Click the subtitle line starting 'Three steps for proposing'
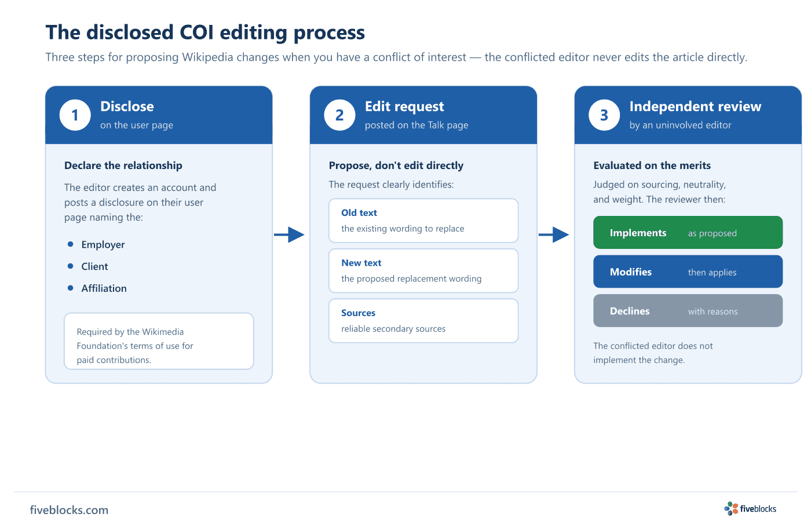 click(x=396, y=57)
